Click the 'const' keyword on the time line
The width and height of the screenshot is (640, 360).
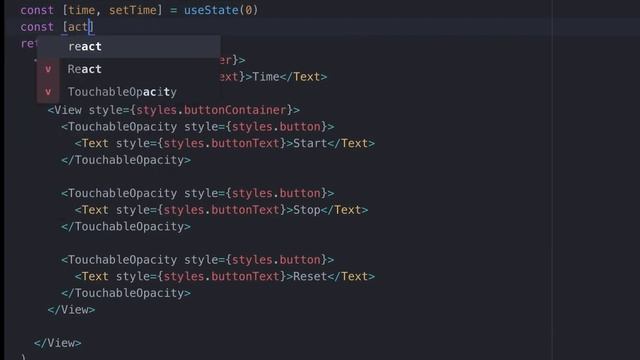click(x=37, y=10)
